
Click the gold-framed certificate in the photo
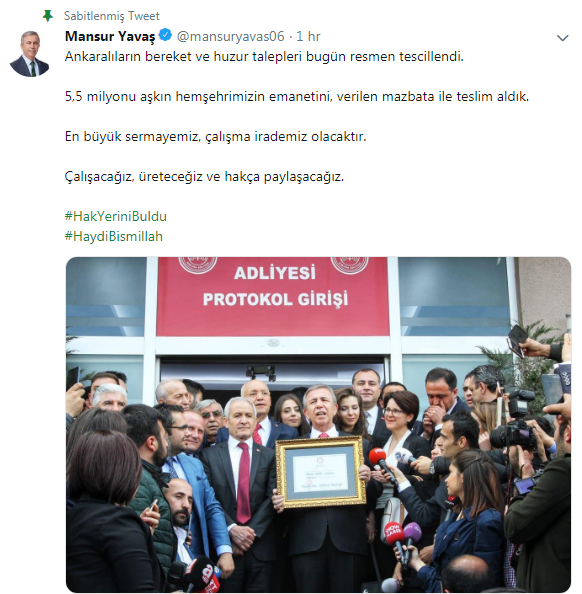pos(321,472)
